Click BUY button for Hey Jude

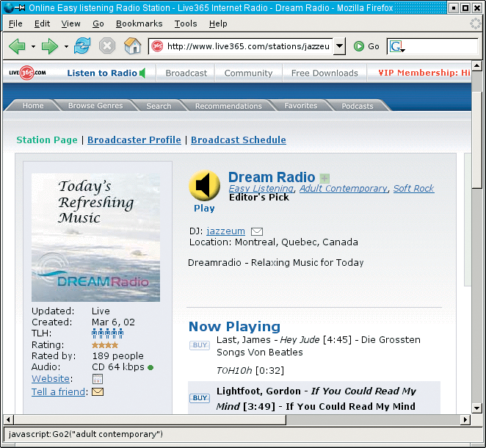pos(200,345)
